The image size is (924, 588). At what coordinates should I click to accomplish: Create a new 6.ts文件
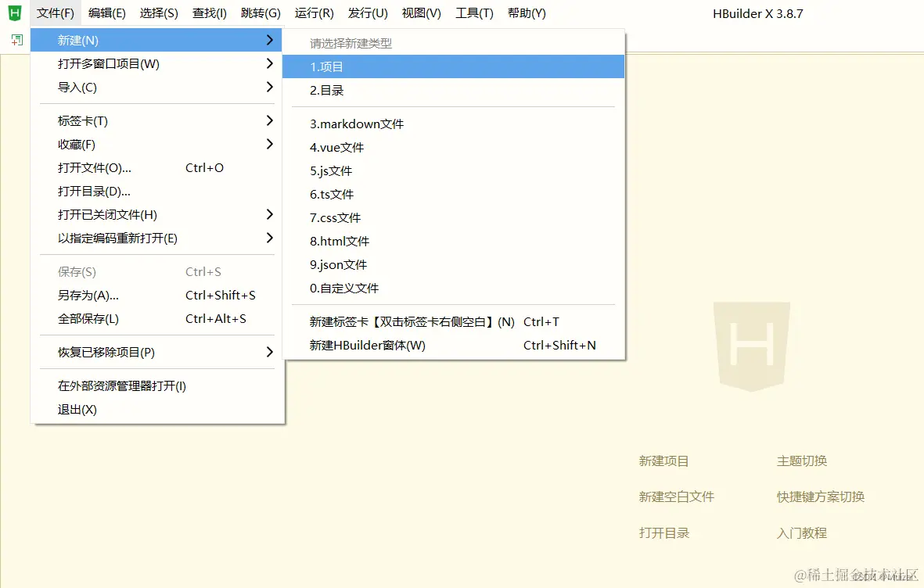453,195
